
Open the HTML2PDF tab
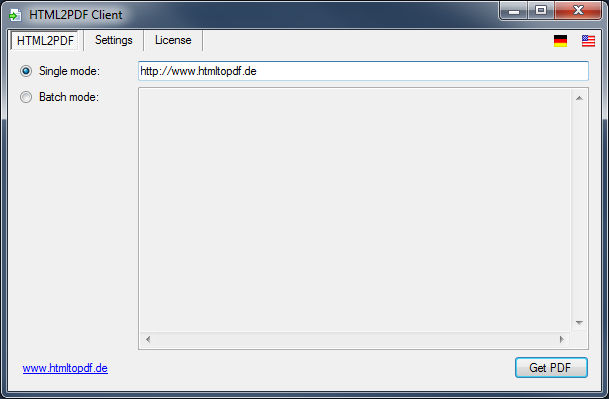45,40
